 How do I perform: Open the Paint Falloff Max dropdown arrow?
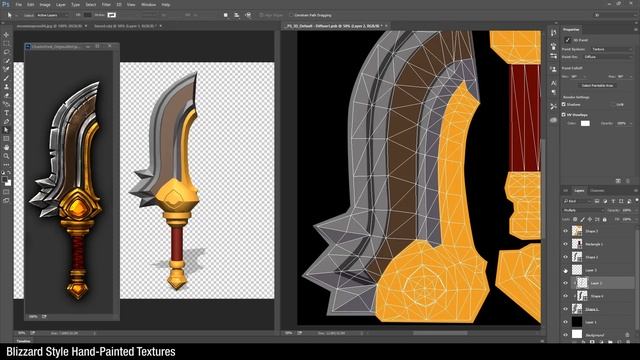(x=631, y=76)
